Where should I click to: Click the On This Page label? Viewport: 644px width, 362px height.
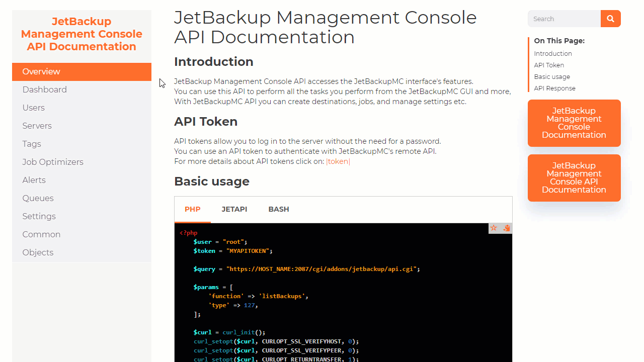point(559,41)
